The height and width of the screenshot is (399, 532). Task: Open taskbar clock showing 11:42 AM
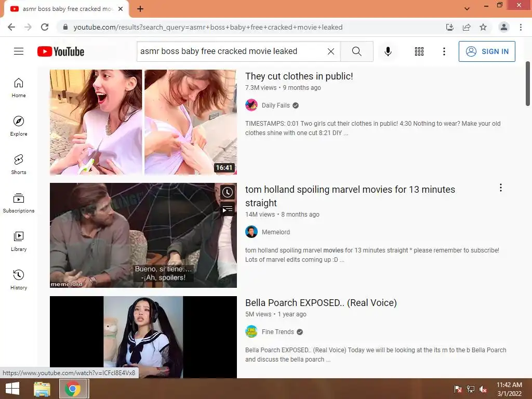(509, 389)
